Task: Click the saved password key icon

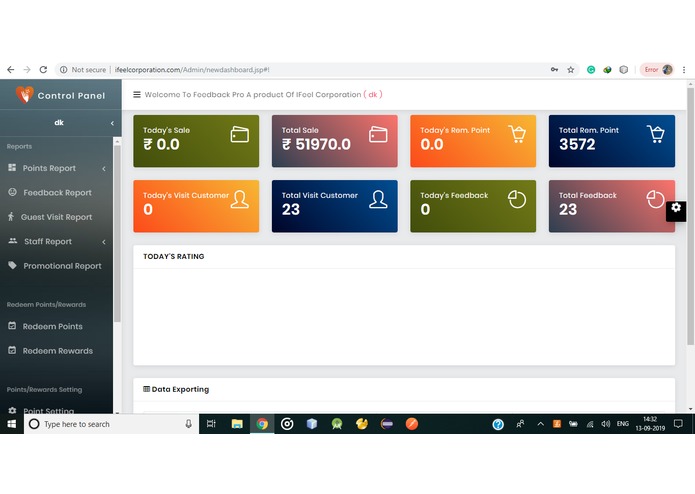Action: tap(554, 70)
